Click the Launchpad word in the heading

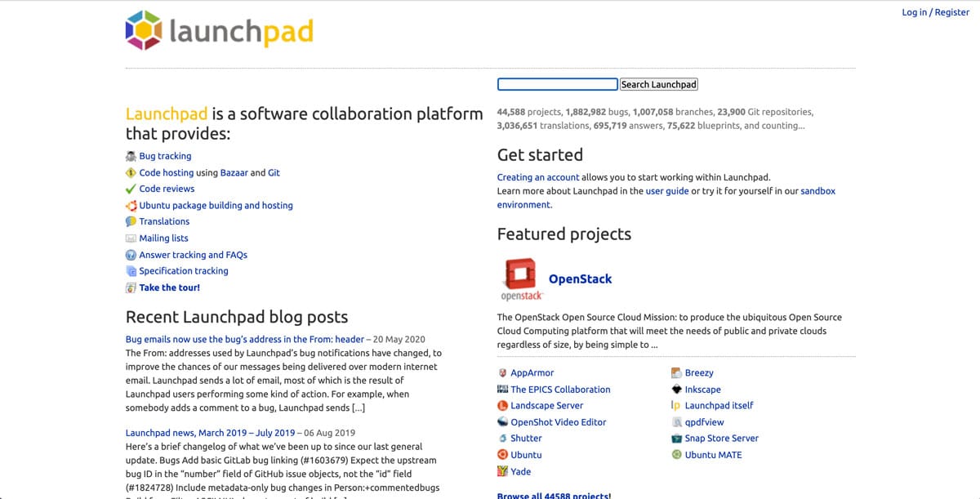(167, 114)
